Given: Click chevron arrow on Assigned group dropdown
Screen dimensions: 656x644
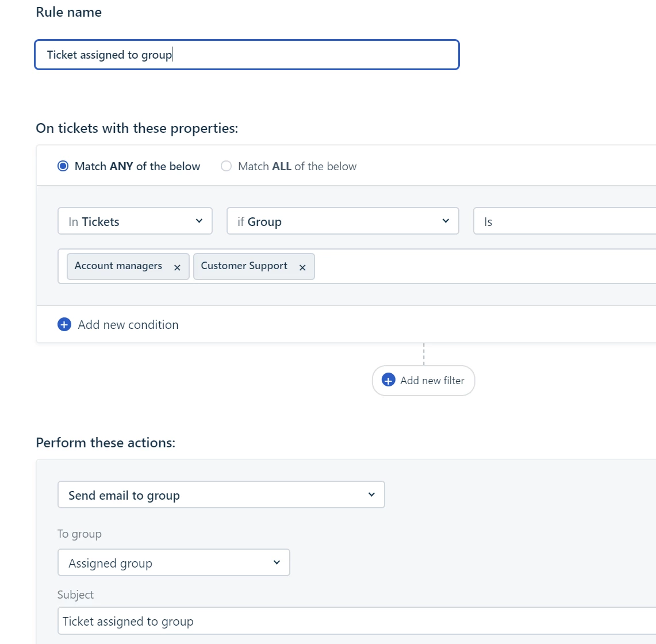Looking at the screenshot, I should tap(277, 562).
